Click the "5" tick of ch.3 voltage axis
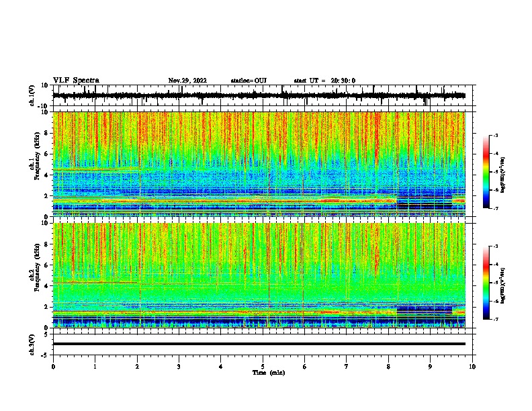This screenshot has height=411, width=532. (x=46, y=334)
